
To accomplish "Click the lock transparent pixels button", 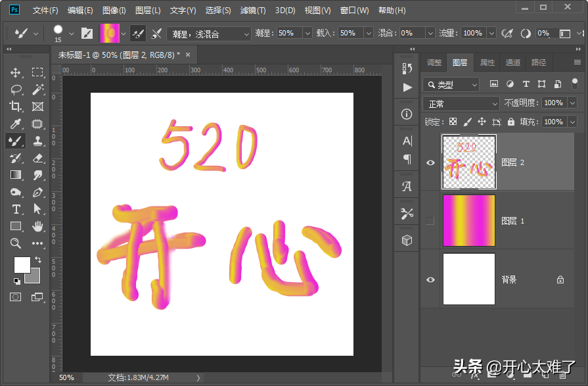I will [453, 121].
